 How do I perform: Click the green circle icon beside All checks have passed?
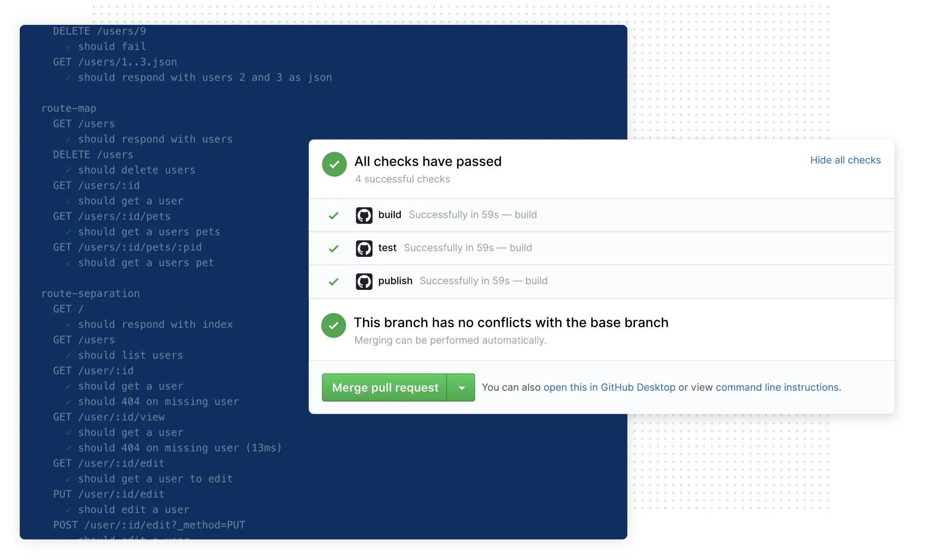tap(334, 164)
